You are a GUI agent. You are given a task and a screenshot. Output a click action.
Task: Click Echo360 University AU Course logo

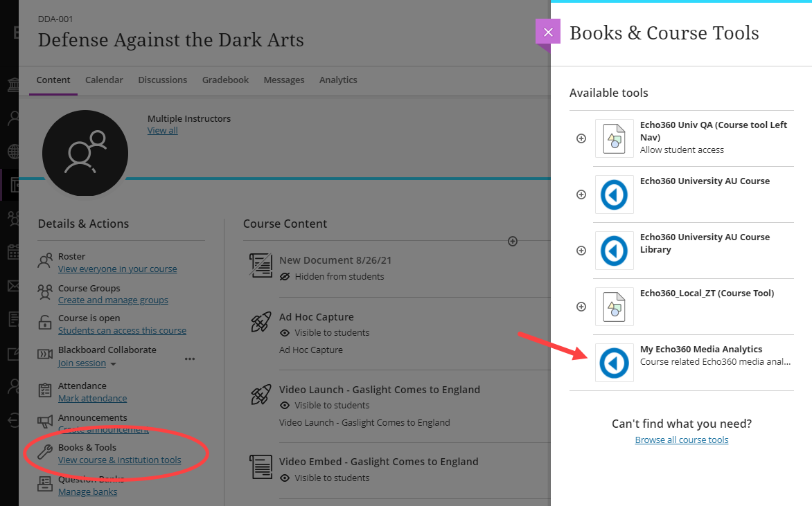pyautogui.click(x=614, y=195)
